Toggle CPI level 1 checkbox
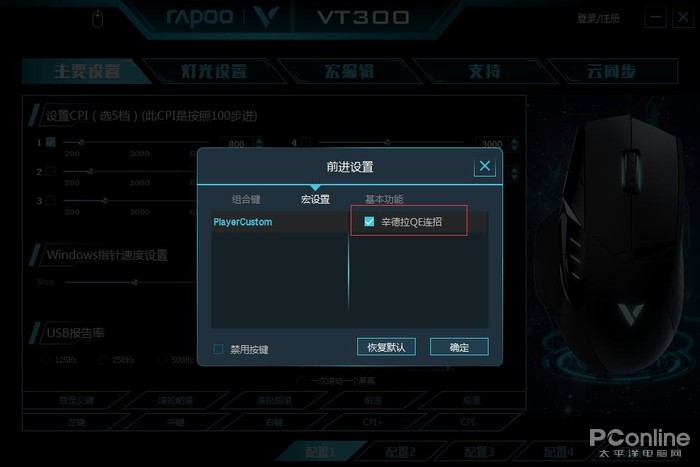Viewport: 700px width, 467px height. pyautogui.click(x=51, y=142)
